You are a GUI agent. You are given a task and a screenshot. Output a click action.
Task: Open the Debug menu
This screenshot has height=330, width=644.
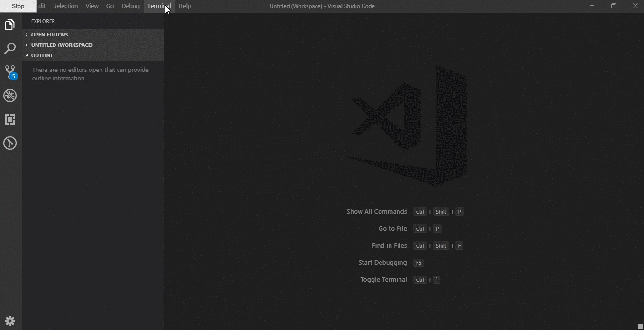(x=130, y=6)
